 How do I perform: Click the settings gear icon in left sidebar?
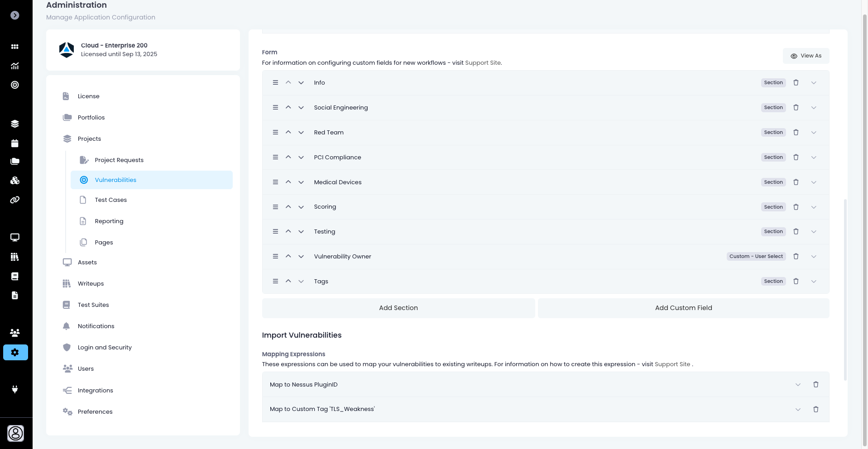(15, 352)
